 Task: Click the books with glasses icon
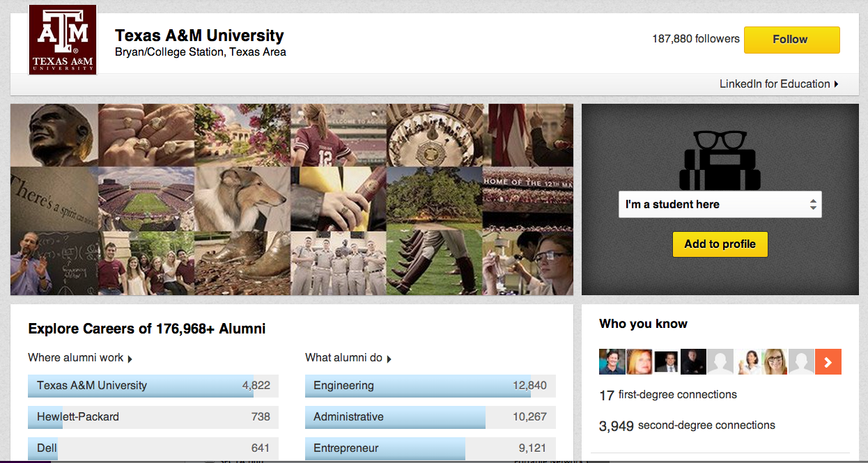pos(720,160)
